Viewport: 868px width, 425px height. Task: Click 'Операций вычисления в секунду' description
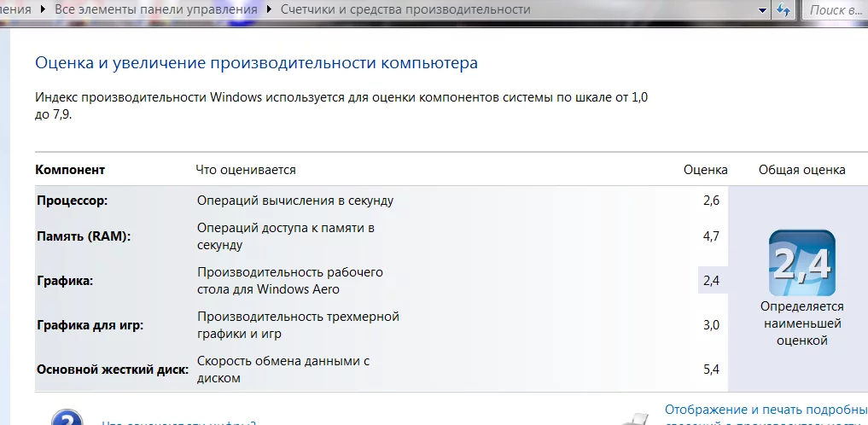(x=295, y=201)
